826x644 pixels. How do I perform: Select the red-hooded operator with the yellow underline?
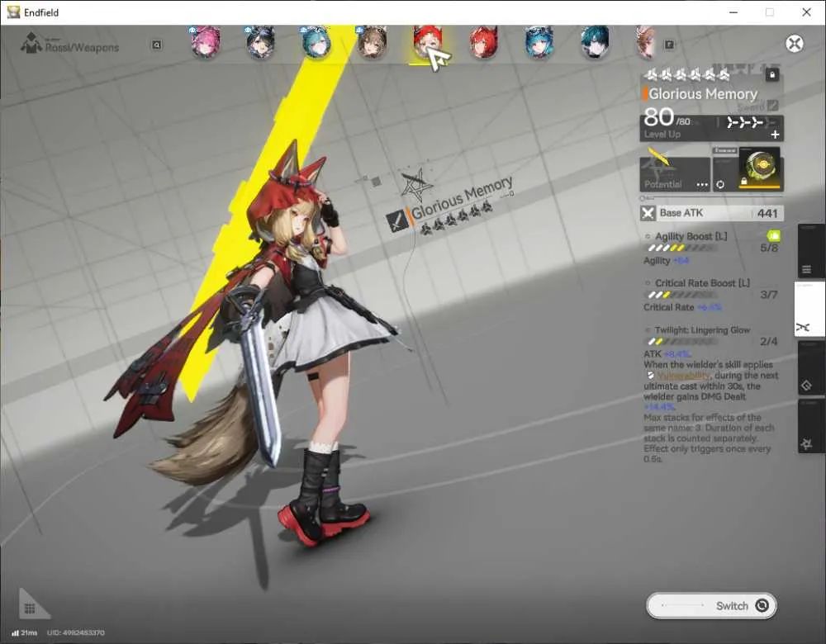[427, 43]
